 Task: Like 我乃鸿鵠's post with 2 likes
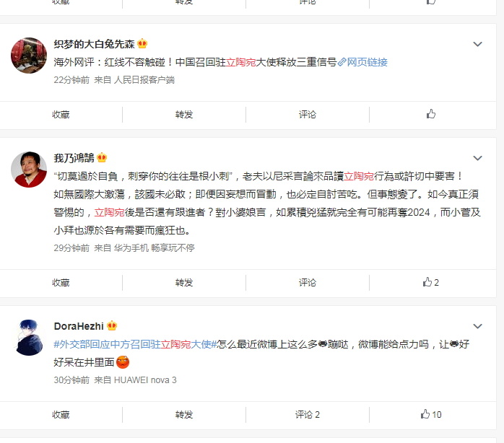click(x=431, y=282)
